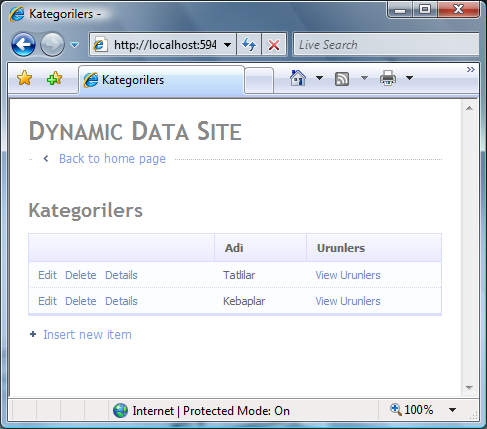
Task: Click the browser Back arrow button
Action: tap(23, 44)
